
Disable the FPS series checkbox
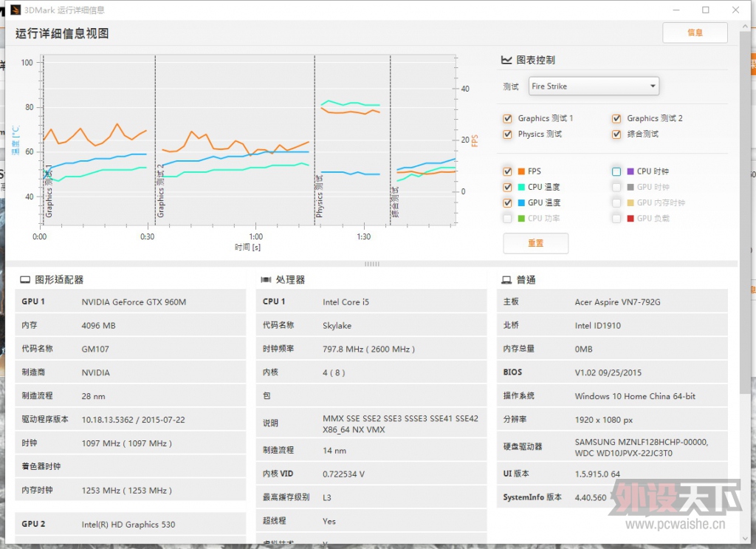click(x=507, y=171)
